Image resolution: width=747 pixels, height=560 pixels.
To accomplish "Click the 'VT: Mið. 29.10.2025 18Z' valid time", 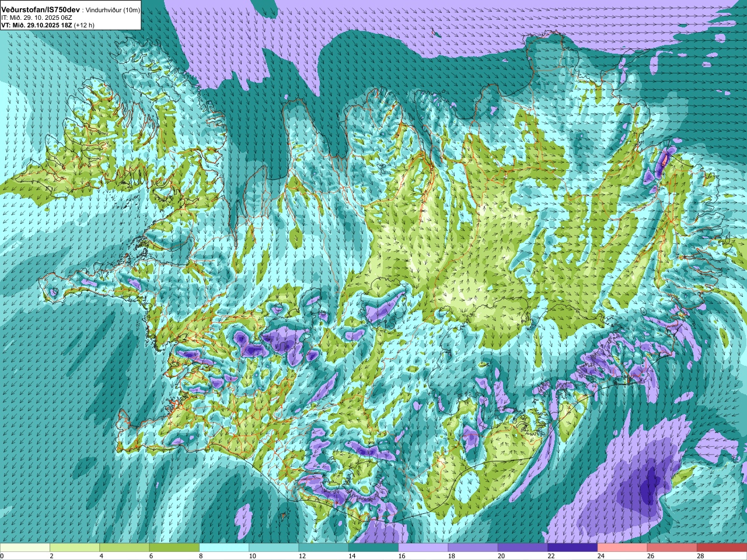I will [37, 25].
